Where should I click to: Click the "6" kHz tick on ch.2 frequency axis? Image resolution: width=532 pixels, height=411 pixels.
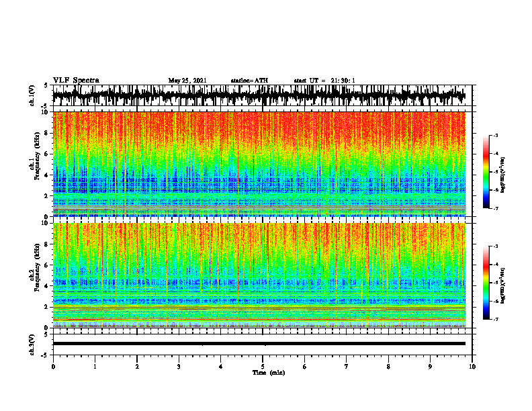pyautogui.click(x=47, y=265)
